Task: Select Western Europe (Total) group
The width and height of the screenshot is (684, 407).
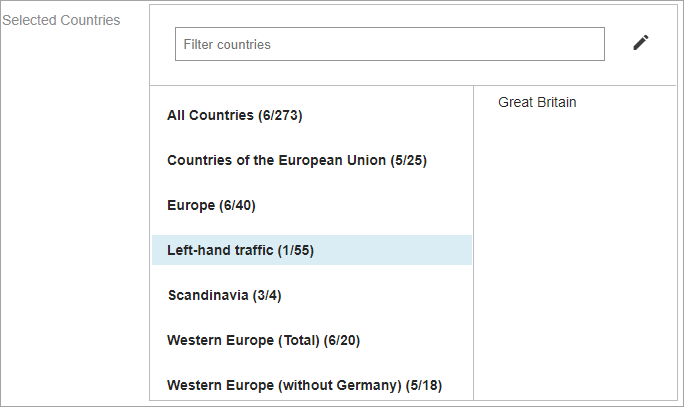Action: click(263, 340)
